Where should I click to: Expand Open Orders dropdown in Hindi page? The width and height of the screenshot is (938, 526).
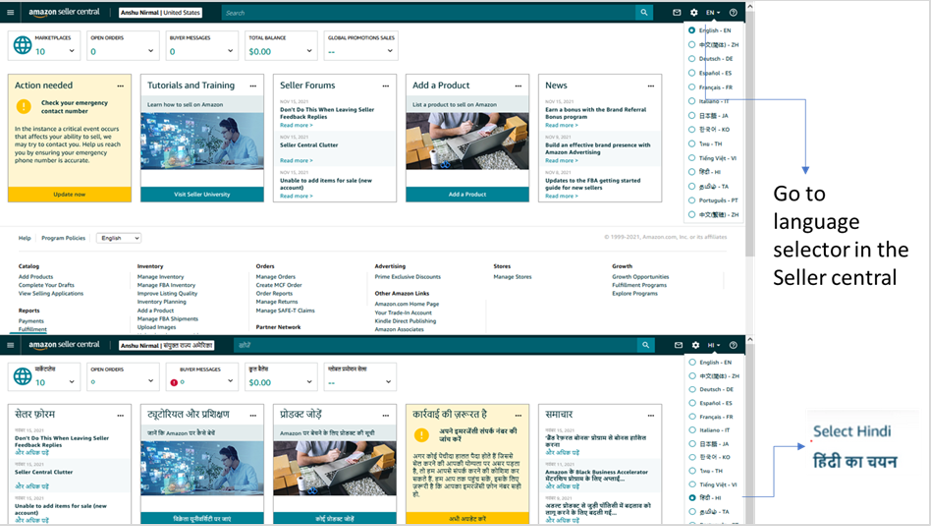click(x=151, y=381)
